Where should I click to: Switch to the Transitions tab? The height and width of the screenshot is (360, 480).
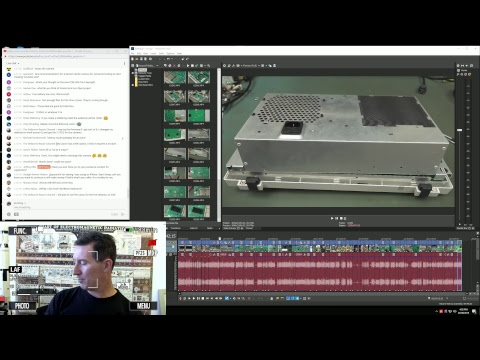click(176, 228)
